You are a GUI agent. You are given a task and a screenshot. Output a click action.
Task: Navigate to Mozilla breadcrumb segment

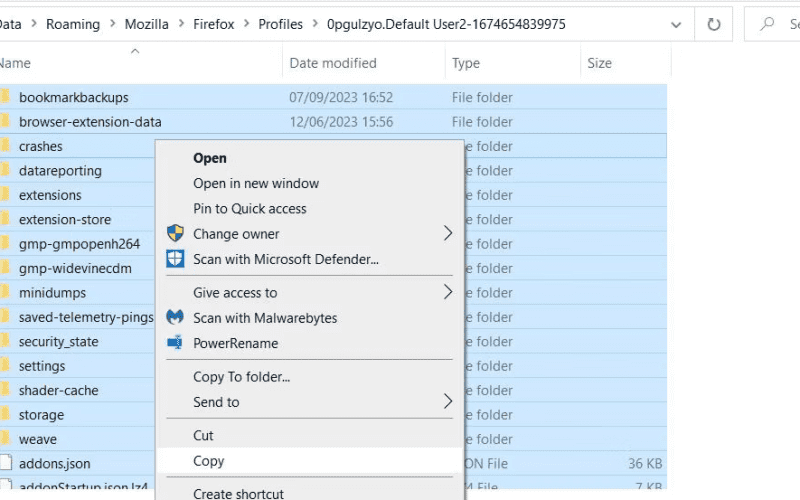[x=146, y=24]
